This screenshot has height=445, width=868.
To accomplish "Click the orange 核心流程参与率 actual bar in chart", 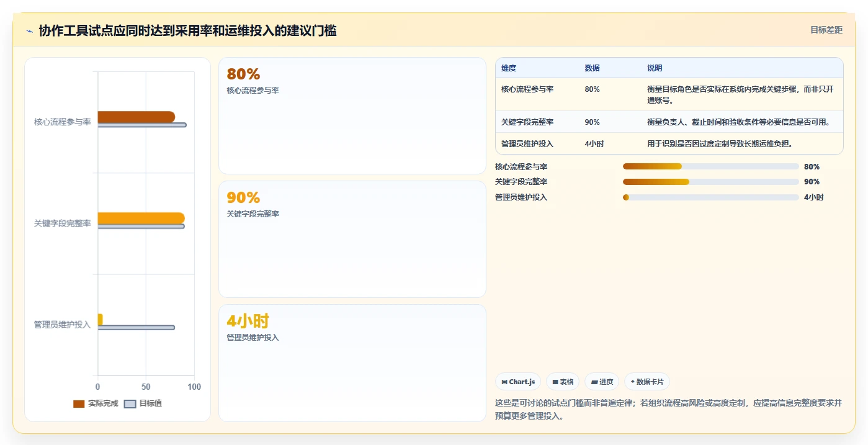I will point(136,117).
